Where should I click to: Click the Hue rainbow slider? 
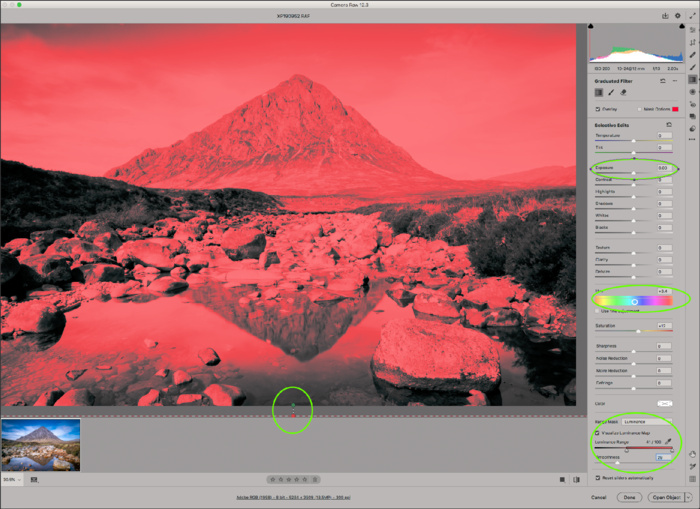click(x=634, y=301)
